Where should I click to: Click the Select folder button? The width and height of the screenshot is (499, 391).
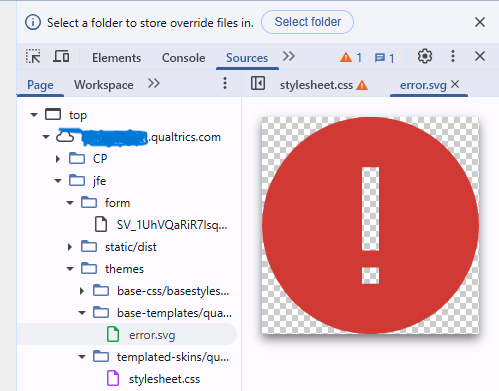[307, 22]
